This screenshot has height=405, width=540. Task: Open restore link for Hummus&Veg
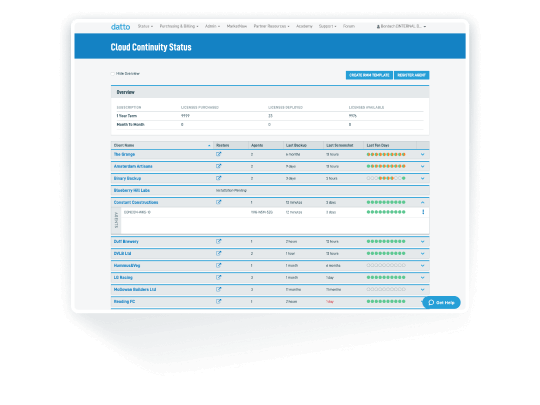tap(218, 266)
